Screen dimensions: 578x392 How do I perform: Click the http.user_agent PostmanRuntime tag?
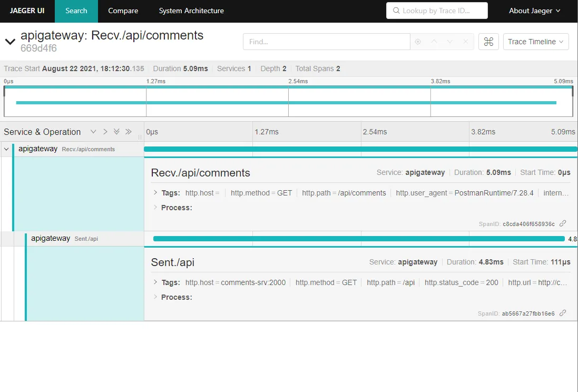[x=465, y=193]
